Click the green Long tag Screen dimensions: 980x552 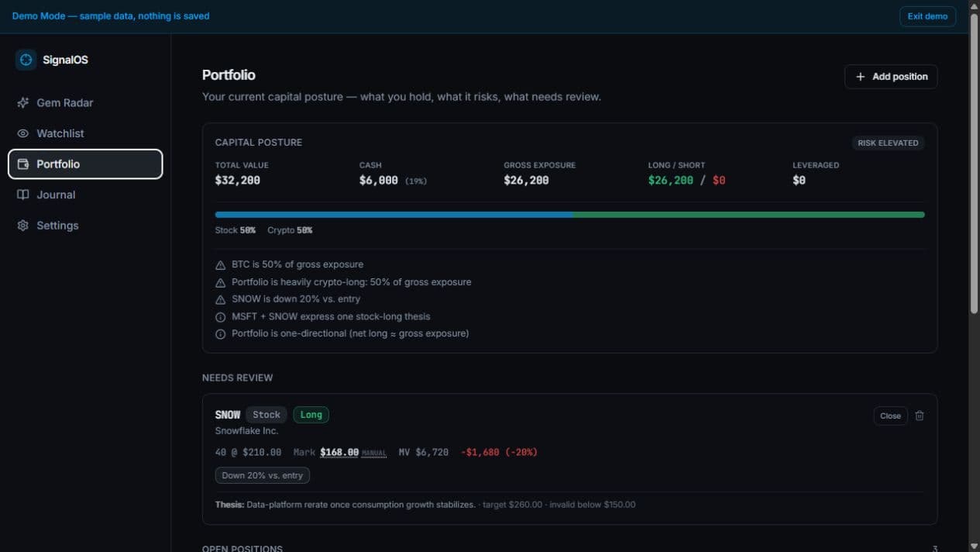311,415
